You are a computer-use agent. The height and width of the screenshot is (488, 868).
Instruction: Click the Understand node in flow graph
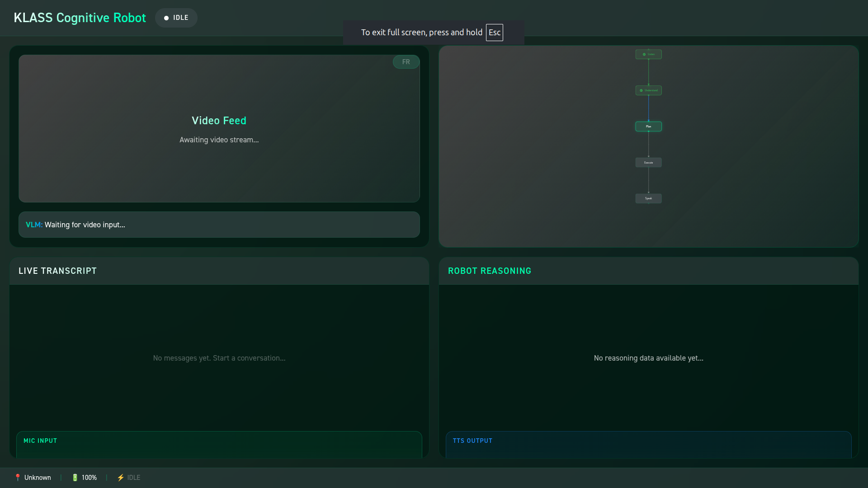tap(648, 90)
